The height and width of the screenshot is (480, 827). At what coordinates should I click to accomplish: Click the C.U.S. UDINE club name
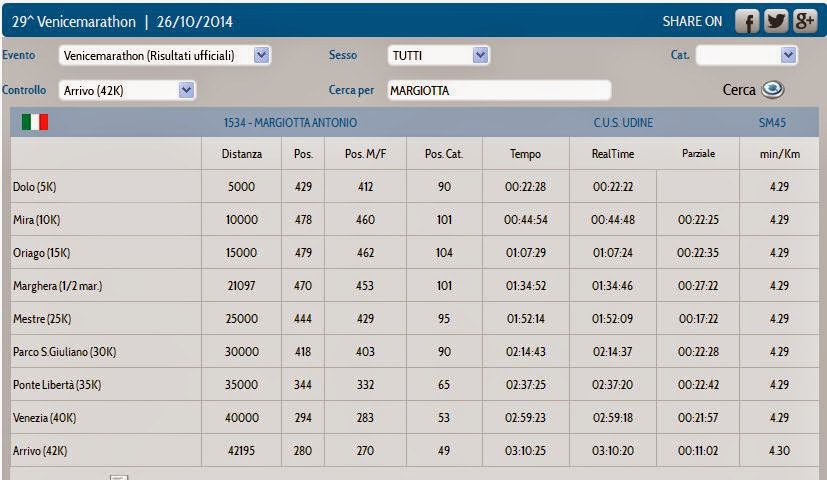pos(623,122)
